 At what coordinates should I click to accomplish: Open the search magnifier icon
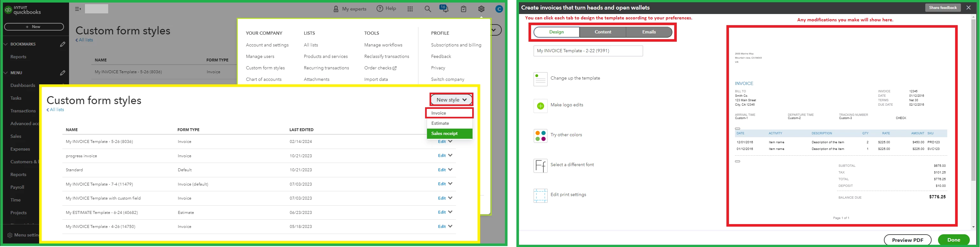click(428, 9)
